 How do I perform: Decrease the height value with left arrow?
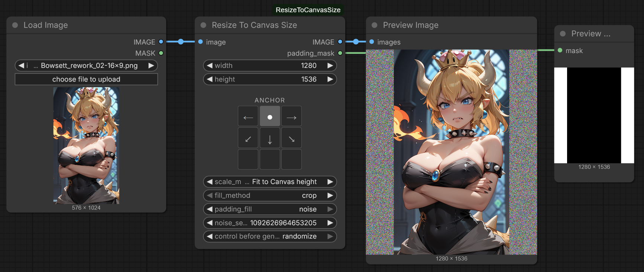210,79
